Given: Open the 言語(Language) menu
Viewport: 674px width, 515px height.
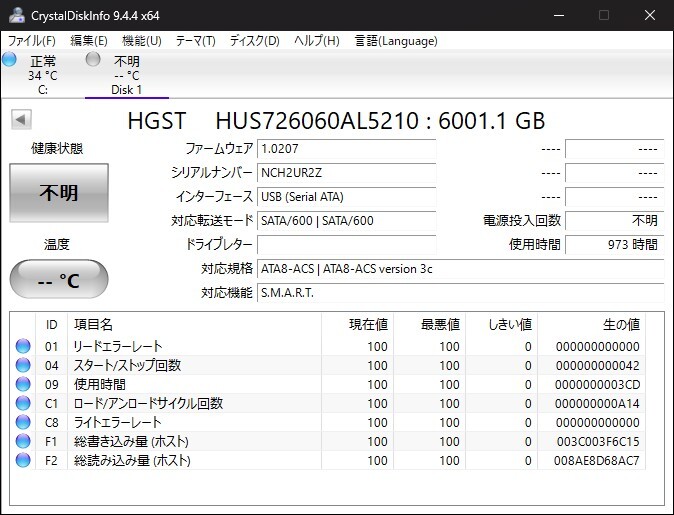Looking at the screenshot, I should [396, 41].
